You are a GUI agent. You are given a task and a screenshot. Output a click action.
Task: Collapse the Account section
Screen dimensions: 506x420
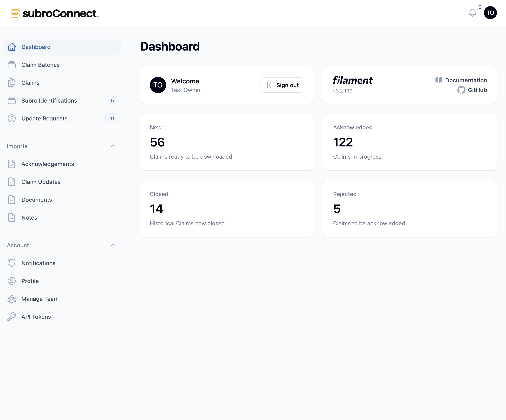[x=113, y=245]
